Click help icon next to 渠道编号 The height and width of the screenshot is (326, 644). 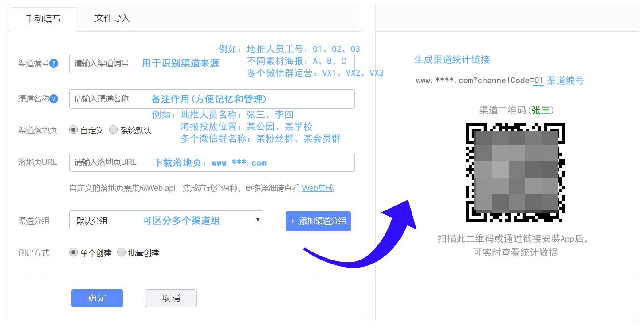coord(54,63)
